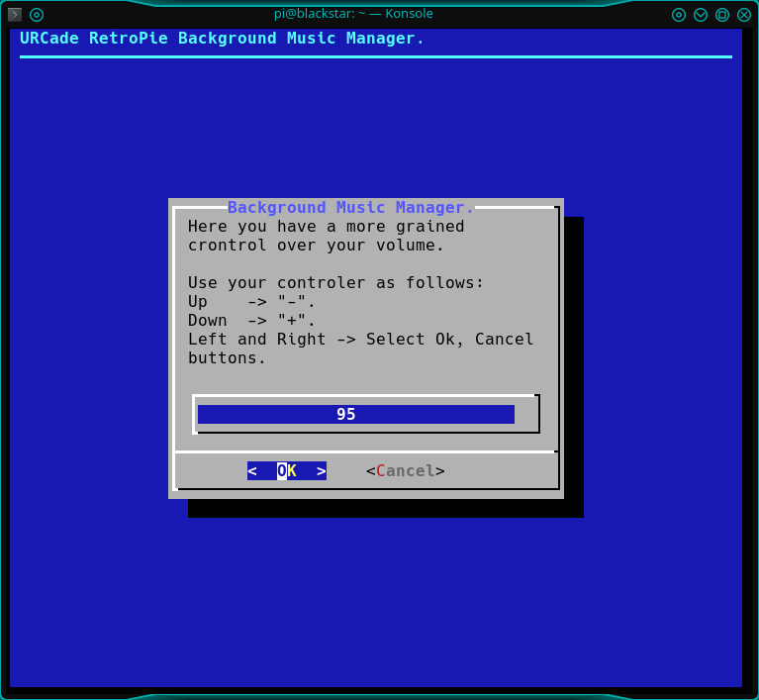Click the circle-dot icon left of minimize button
The width and height of the screenshot is (759, 700).
coord(679,15)
